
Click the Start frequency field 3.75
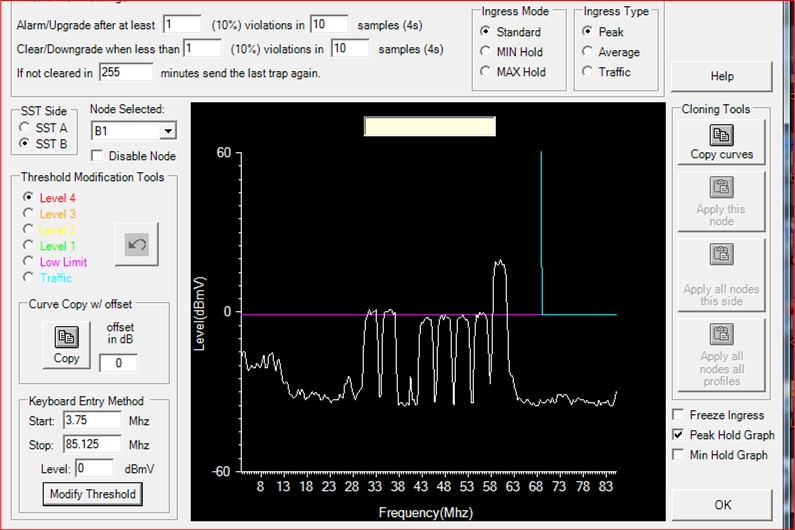pos(92,420)
